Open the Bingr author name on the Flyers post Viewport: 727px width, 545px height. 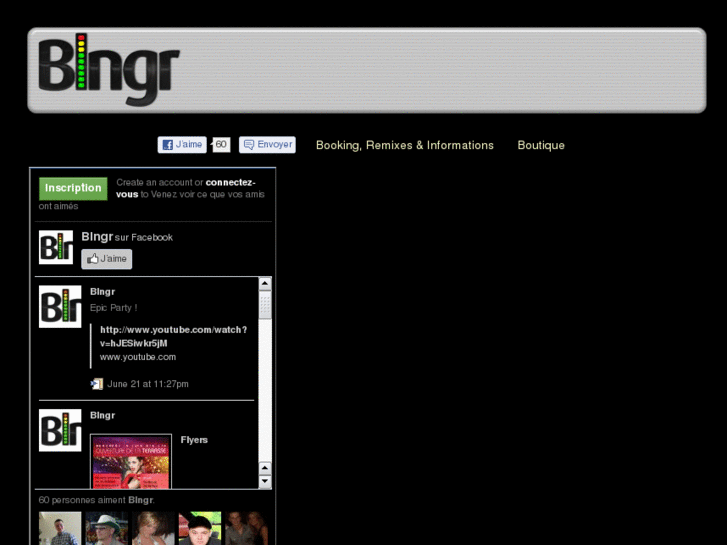click(102, 415)
